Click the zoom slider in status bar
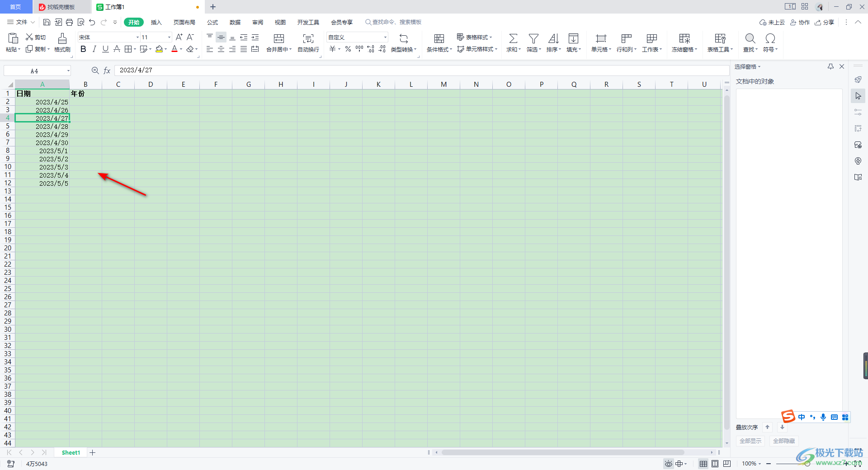 (807, 464)
